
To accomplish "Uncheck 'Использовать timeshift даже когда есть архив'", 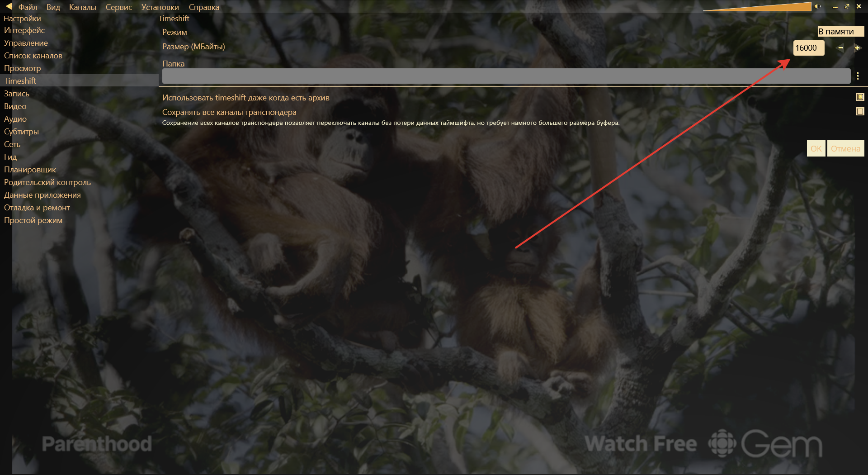I will pos(860,97).
